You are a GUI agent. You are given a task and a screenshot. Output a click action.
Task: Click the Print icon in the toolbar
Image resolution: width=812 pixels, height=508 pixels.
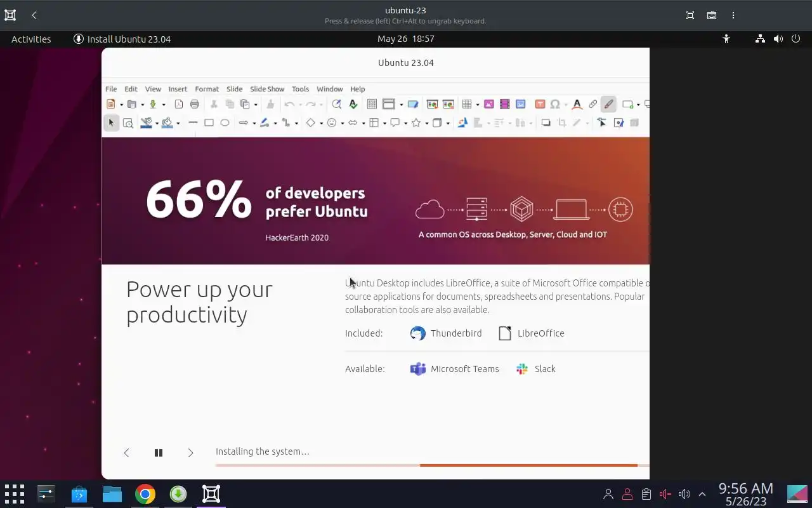pyautogui.click(x=195, y=104)
